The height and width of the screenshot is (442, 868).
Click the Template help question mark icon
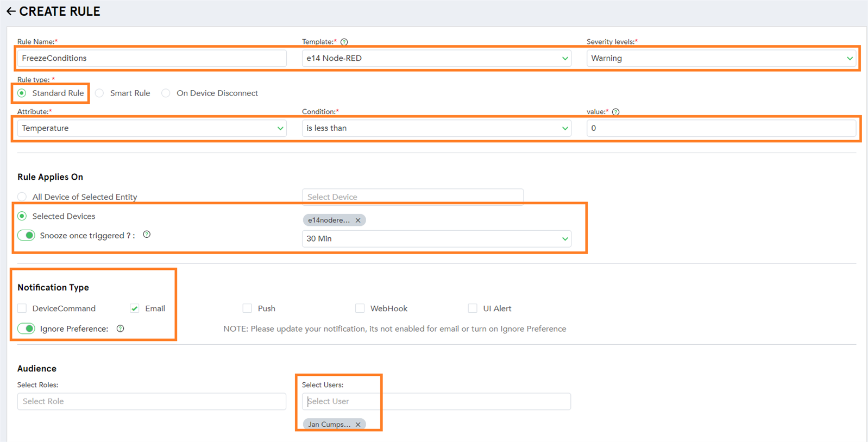pyautogui.click(x=344, y=42)
